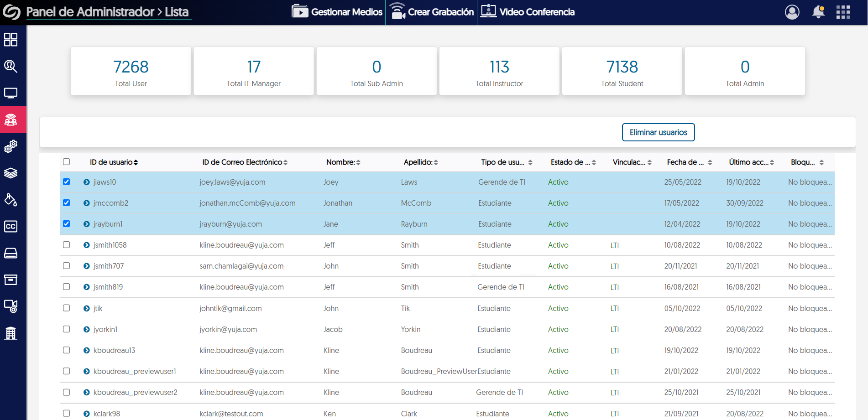The height and width of the screenshot is (420, 868).
Task: Open the notifications bell
Action: click(x=818, y=12)
